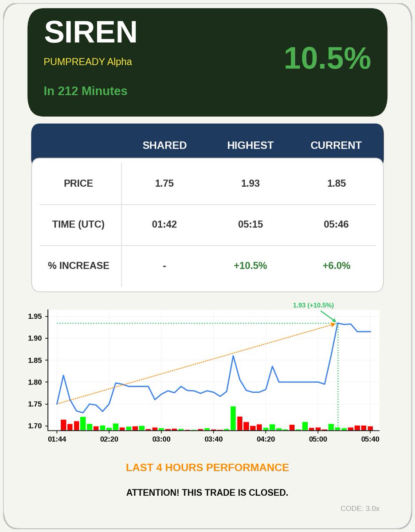Screen dimensions: 415x532
Task: Click the large 10.5% figure
Action: pyautogui.click(x=327, y=58)
